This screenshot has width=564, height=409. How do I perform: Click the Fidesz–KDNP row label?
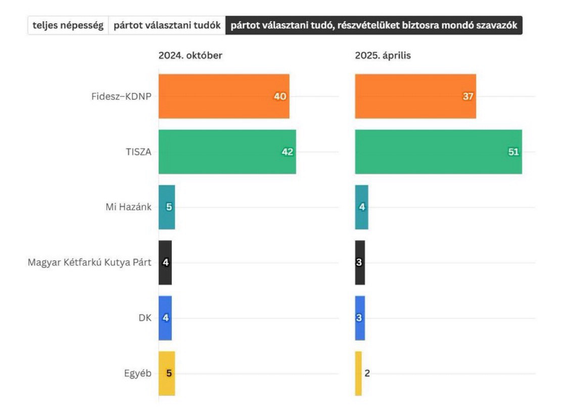pos(121,96)
